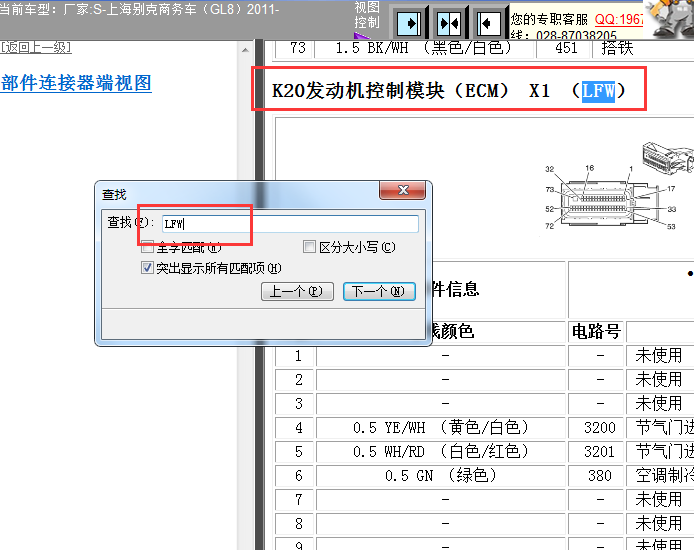The height and width of the screenshot is (550, 694).
Task: Click left panel scrollbar up arrow
Action: (x=245, y=50)
